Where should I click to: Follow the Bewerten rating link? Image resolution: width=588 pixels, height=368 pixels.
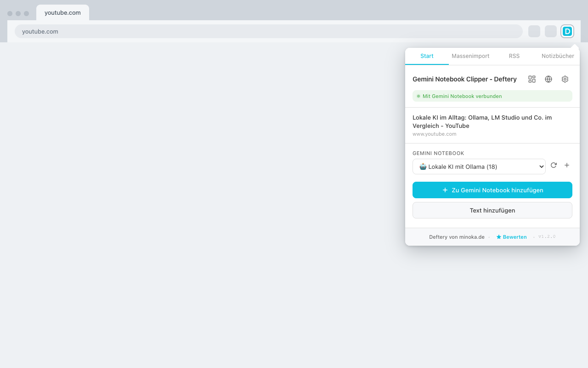[511, 237]
